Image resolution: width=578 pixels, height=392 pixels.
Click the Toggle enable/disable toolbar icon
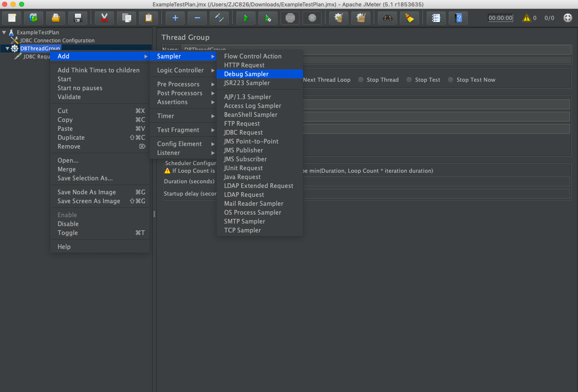219,18
